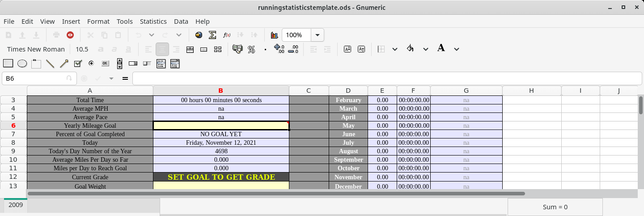Image resolution: width=644 pixels, height=216 pixels.
Task: Apply the percent format icon
Action: [251, 49]
